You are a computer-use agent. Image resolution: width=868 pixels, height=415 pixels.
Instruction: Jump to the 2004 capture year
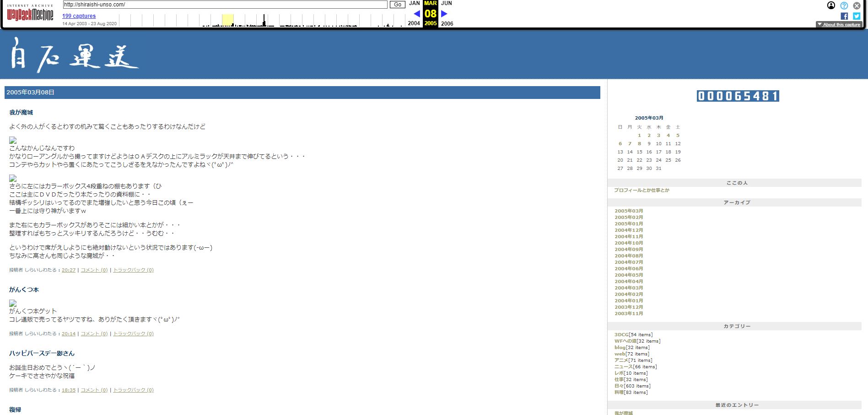414,23
